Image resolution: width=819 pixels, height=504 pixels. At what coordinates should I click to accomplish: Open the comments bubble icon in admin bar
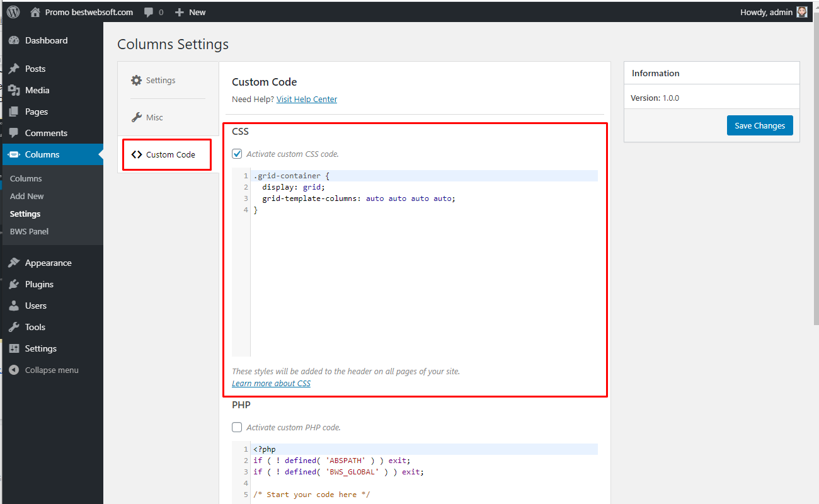tap(149, 12)
